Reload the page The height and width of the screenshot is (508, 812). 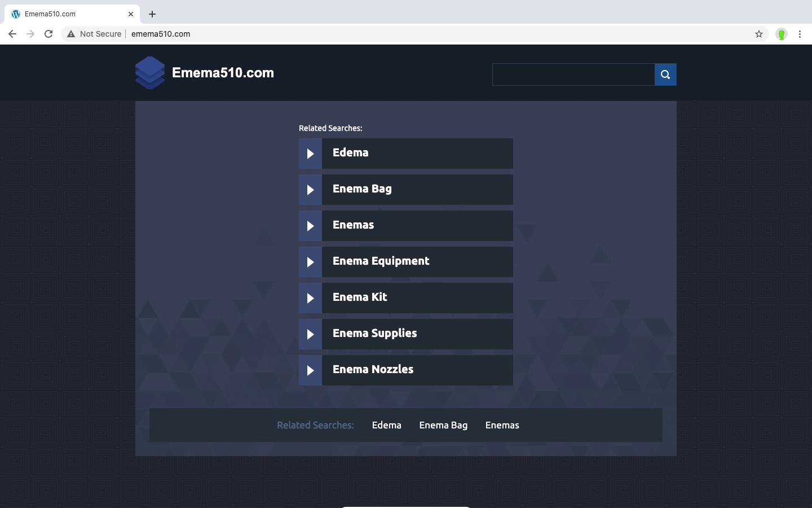(48, 34)
